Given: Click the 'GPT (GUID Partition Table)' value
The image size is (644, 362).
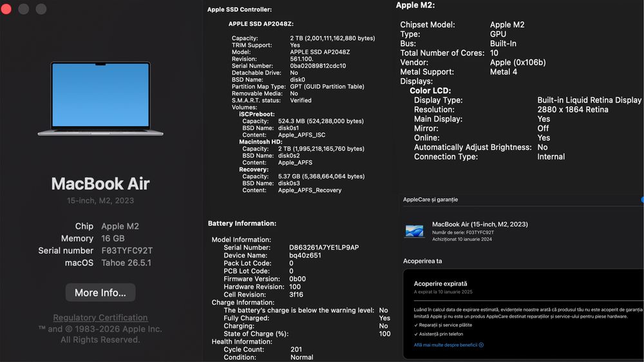Looking at the screenshot, I should (x=327, y=87).
